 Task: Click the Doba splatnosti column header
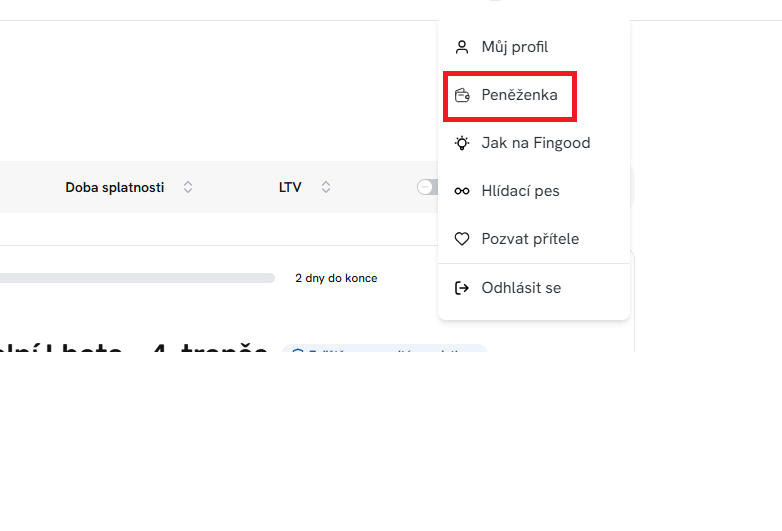(115, 187)
